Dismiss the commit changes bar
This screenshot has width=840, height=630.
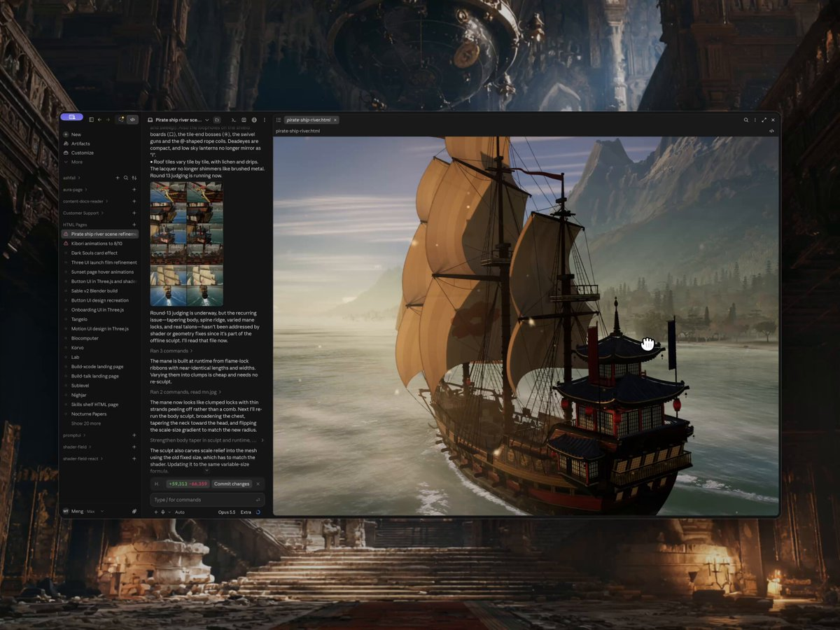click(x=258, y=484)
